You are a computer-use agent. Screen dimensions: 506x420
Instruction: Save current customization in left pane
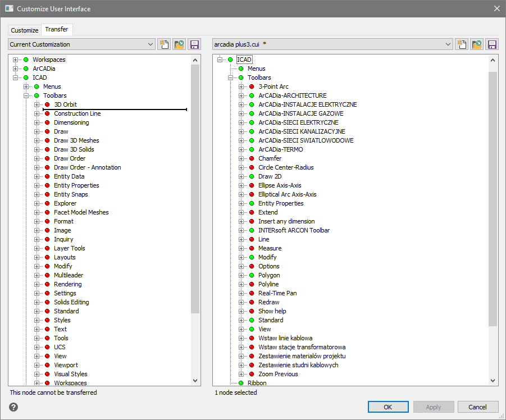tap(194, 44)
